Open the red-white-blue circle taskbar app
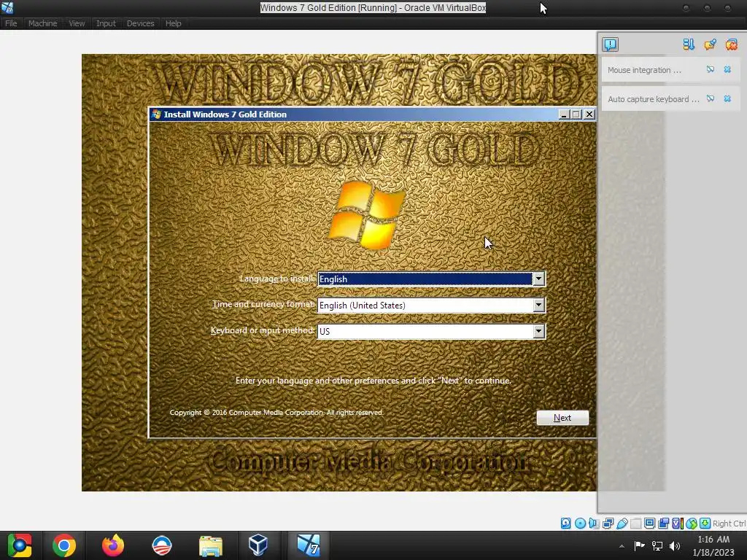 tap(161, 545)
